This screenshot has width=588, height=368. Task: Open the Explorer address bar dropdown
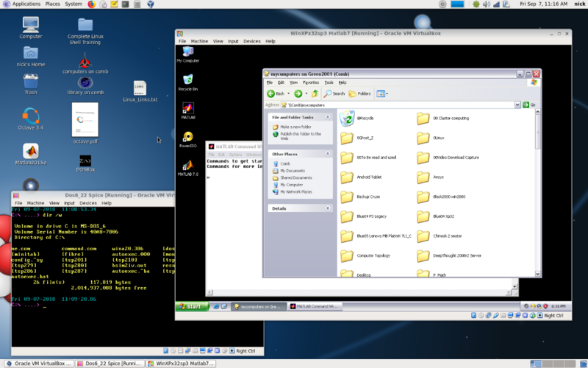(x=517, y=105)
